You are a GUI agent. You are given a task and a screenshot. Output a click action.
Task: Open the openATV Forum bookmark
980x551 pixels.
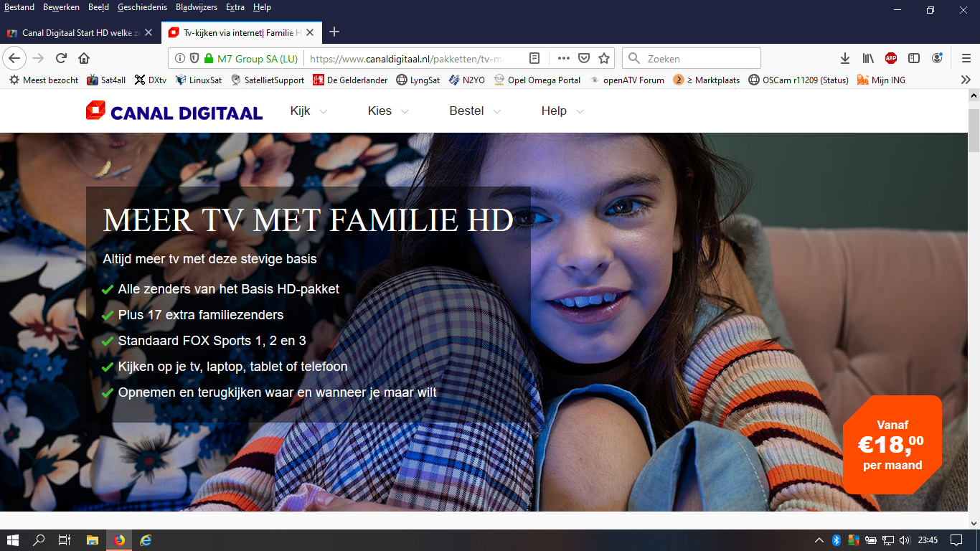(x=627, y=80)
